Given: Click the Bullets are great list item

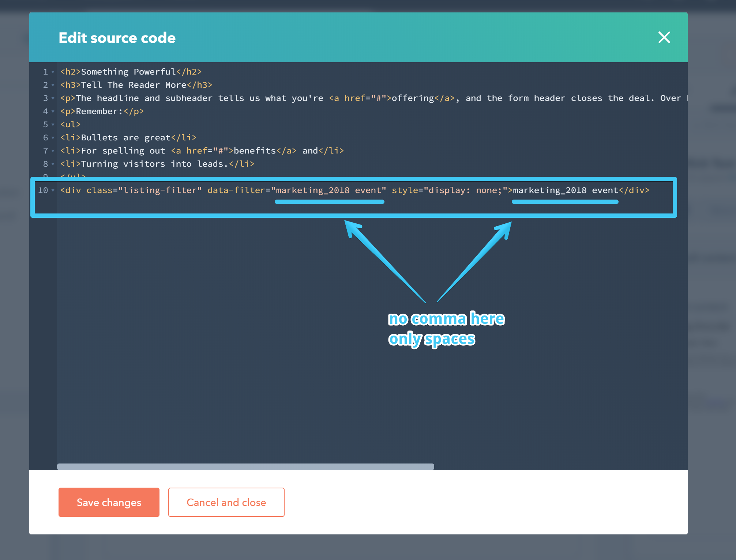Looking at the screenshot, I should tap(125, 137).
